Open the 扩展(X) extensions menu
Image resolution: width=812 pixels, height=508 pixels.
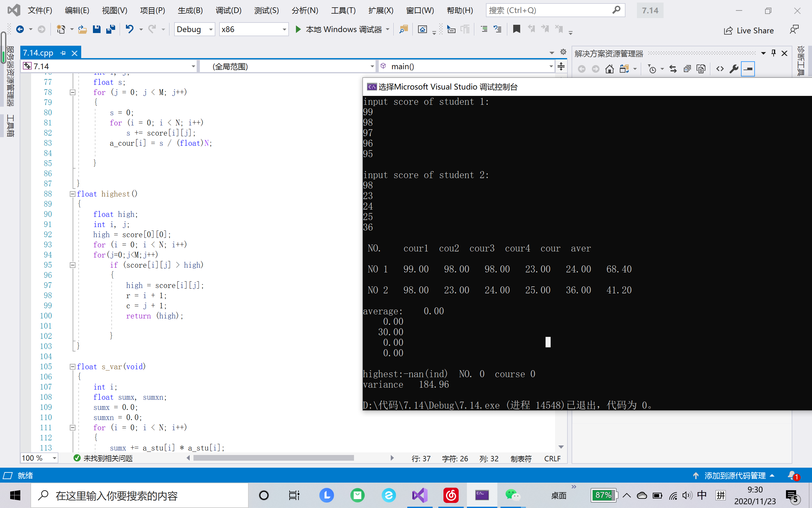381,10
